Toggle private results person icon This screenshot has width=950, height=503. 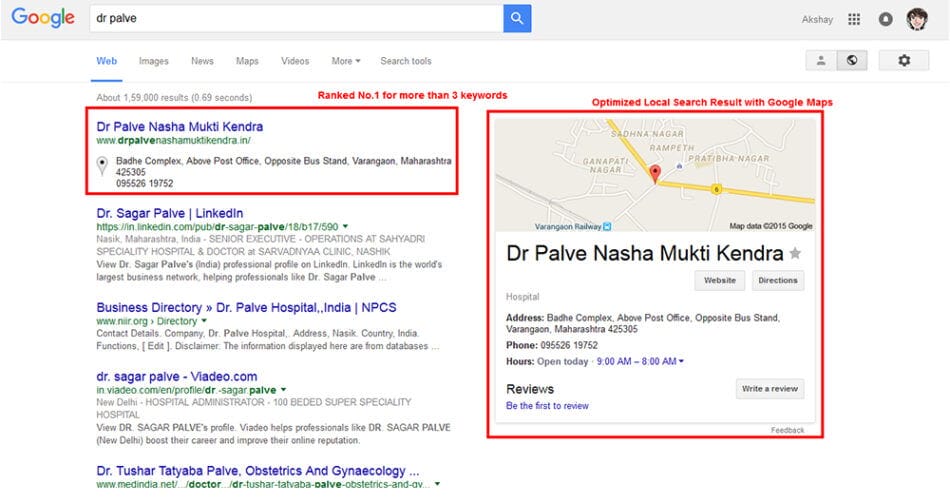click(x=821, y=61)
